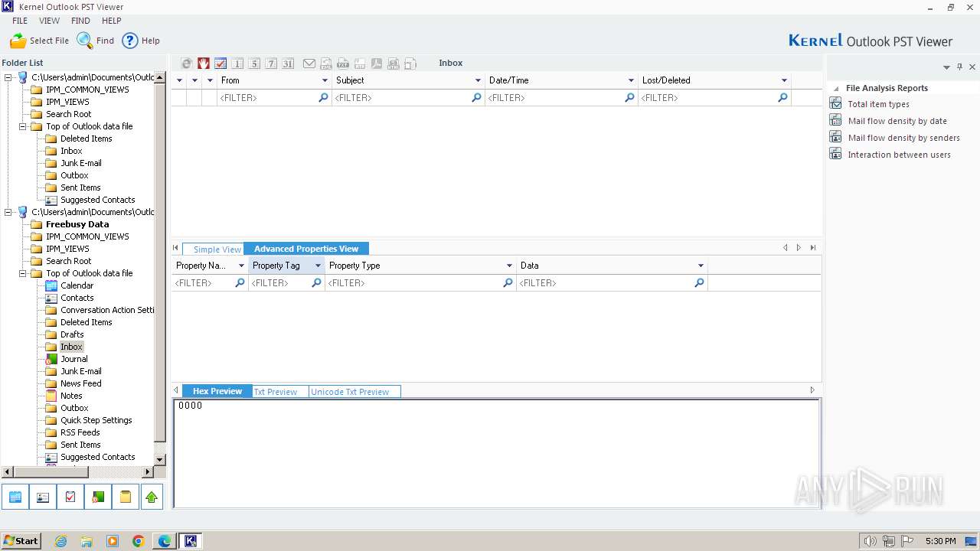This screenshot has width=980, height=551.
Task: Open the FIND menu
Action: click(80, 21)
